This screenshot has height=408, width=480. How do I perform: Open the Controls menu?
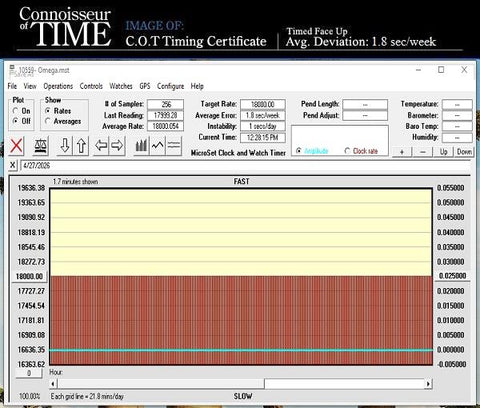91,86
